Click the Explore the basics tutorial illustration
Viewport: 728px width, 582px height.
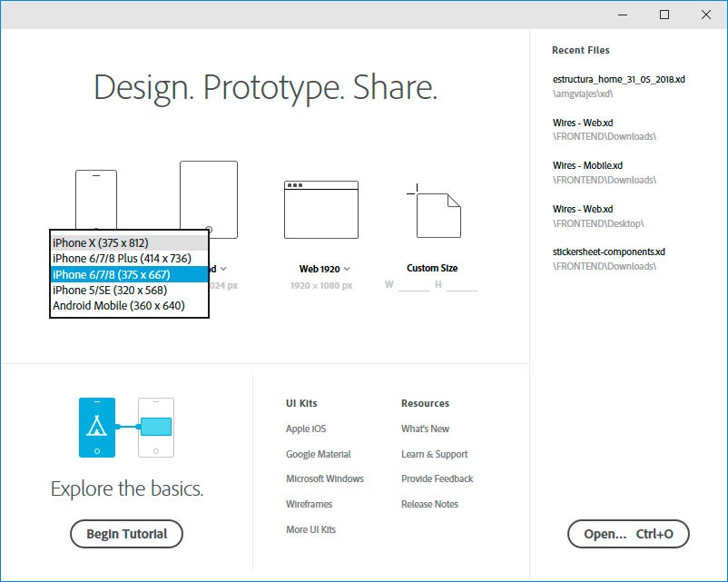coord(127,428)
